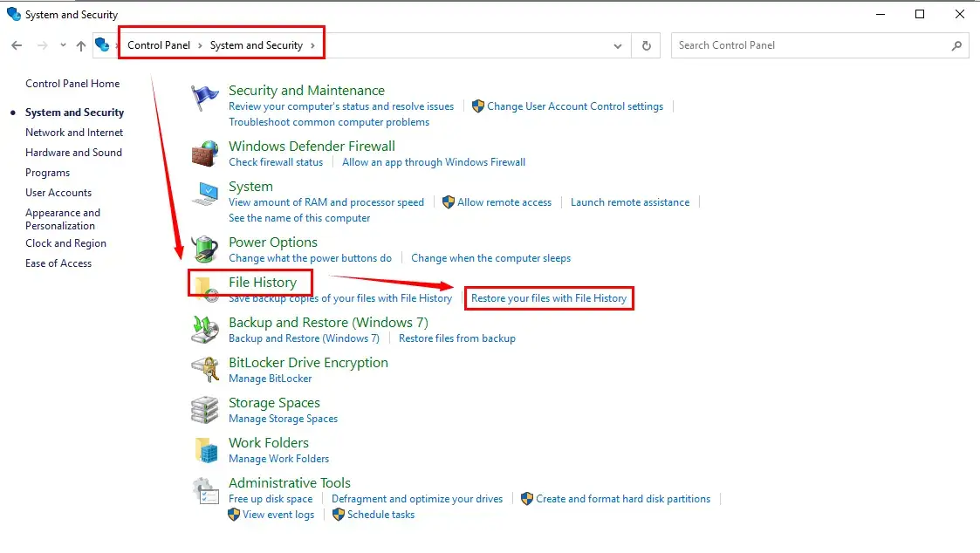Open Change User Account Control settings

[x=575, y=106]
